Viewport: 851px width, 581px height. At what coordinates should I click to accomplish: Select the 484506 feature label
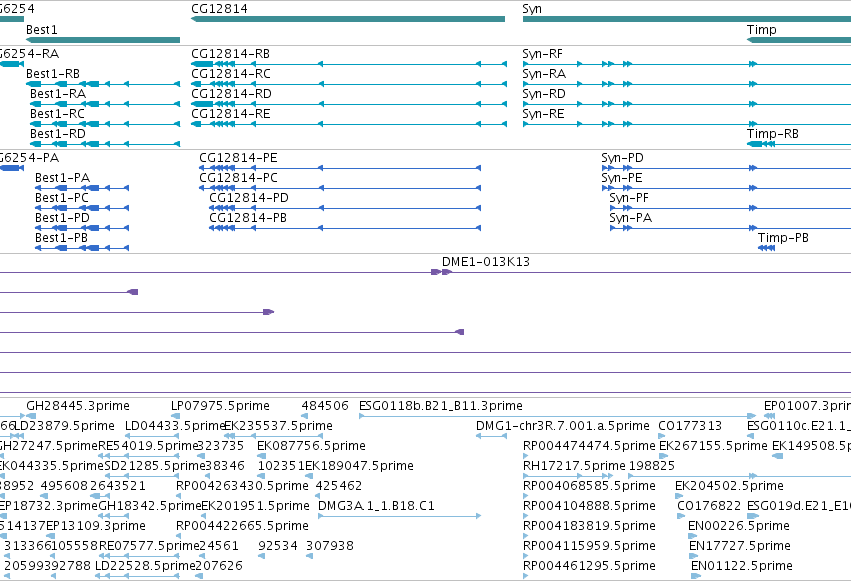point(325,406)
